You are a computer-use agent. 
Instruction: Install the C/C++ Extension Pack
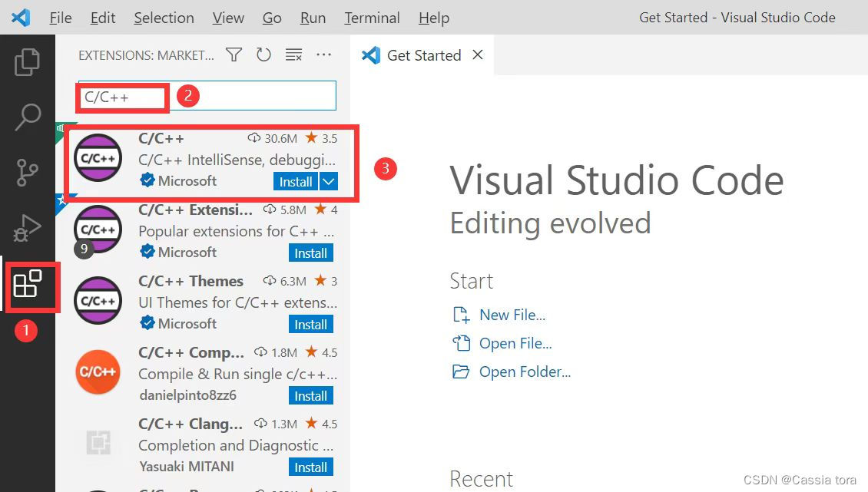(310, 253)
